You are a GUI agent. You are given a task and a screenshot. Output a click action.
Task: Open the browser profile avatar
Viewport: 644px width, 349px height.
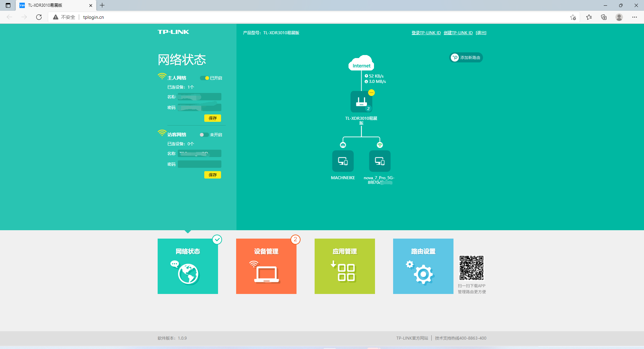(619, 17)
